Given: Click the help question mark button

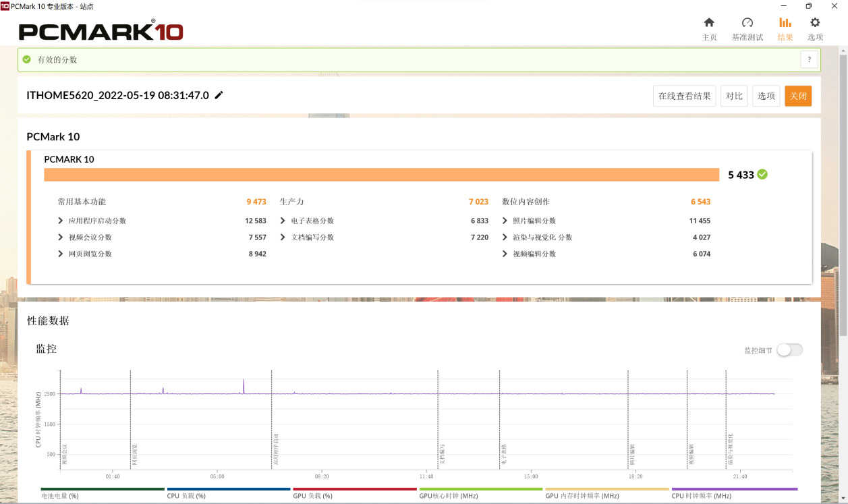Looking at the screenshot, I should click(810, 59).
